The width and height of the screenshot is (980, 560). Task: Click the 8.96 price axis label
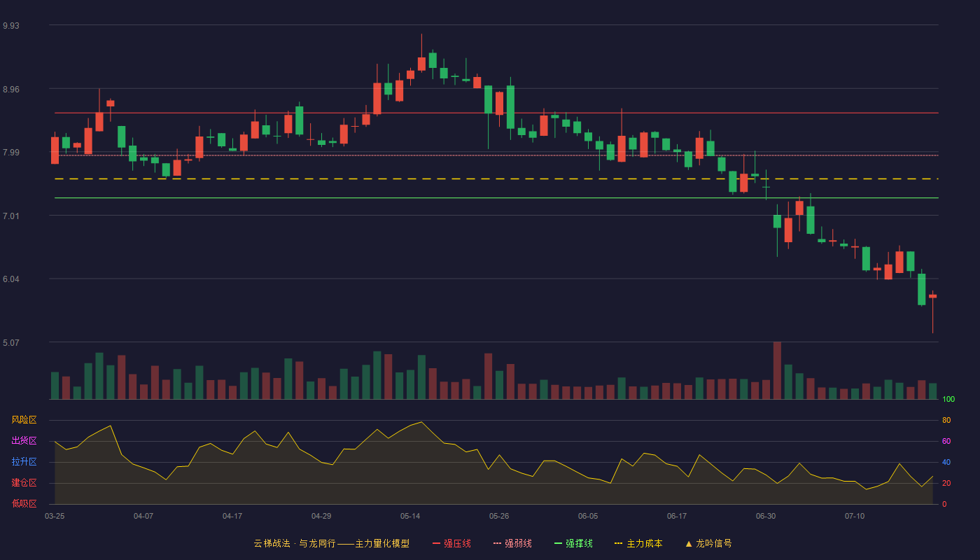pos(11,90)
